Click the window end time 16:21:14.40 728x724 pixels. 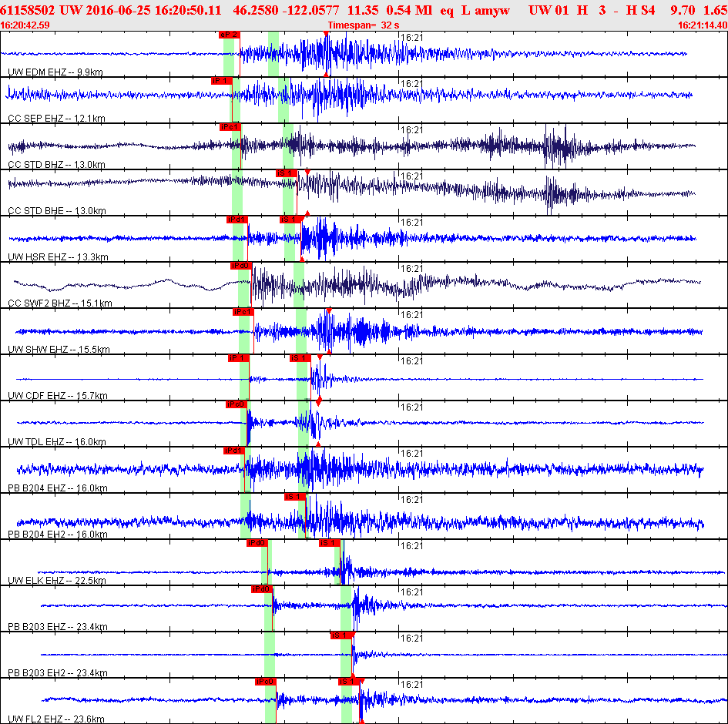pos(703,25)
